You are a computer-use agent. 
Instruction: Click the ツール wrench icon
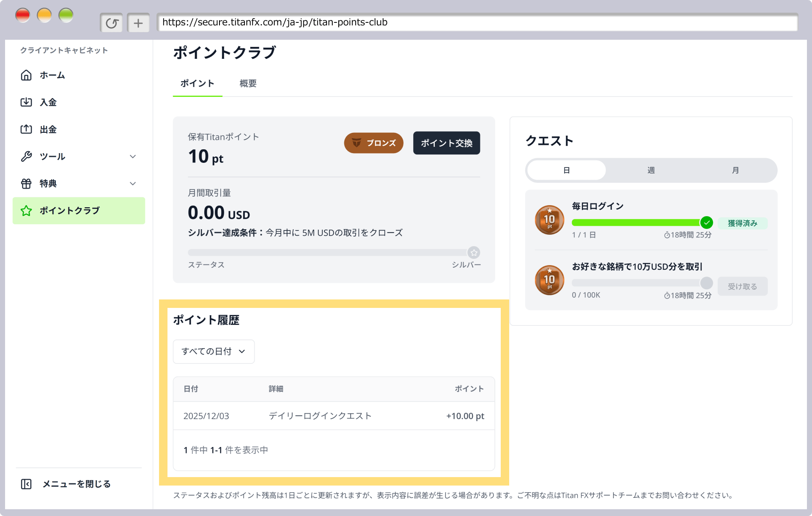pos(26,156)
